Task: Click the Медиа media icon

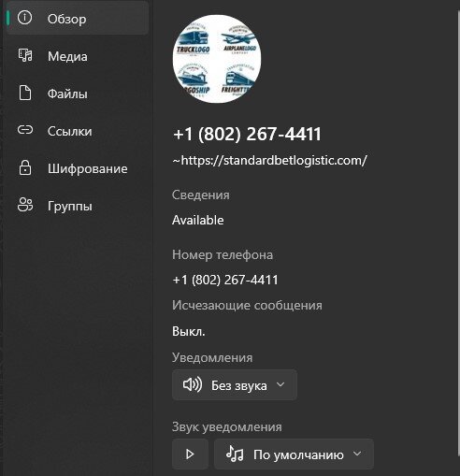Action: click(x=25, y=55)
